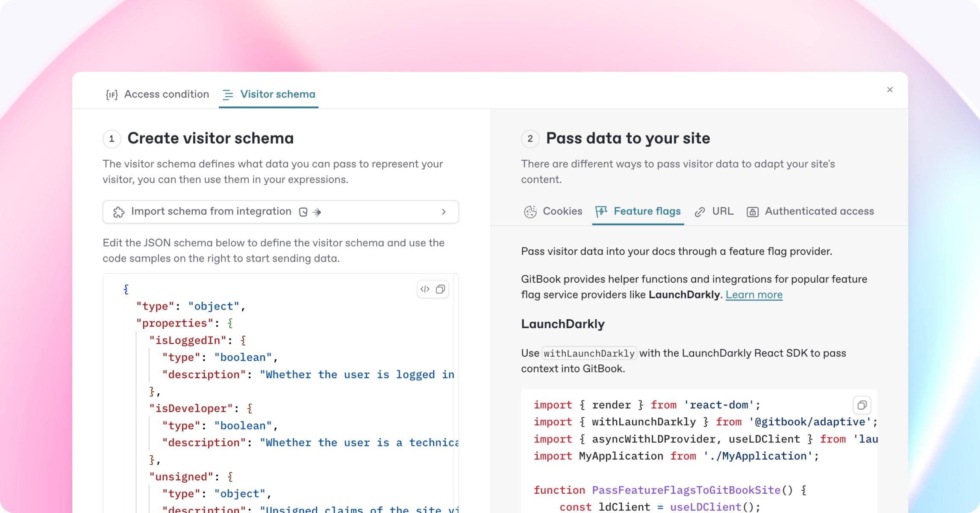Screen dimensions: 980x513
Task: Select the Visitor schema tab
Action: (269, 94)
